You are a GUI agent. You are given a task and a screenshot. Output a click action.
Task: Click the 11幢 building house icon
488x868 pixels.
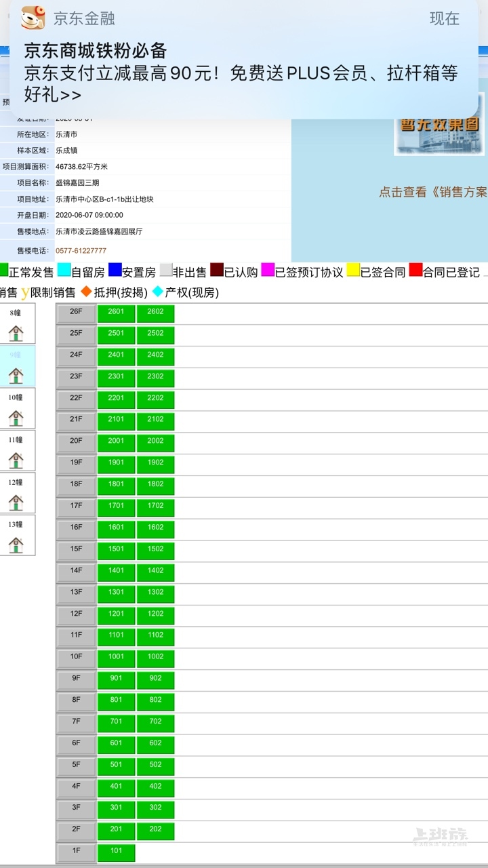click(16, 460)
